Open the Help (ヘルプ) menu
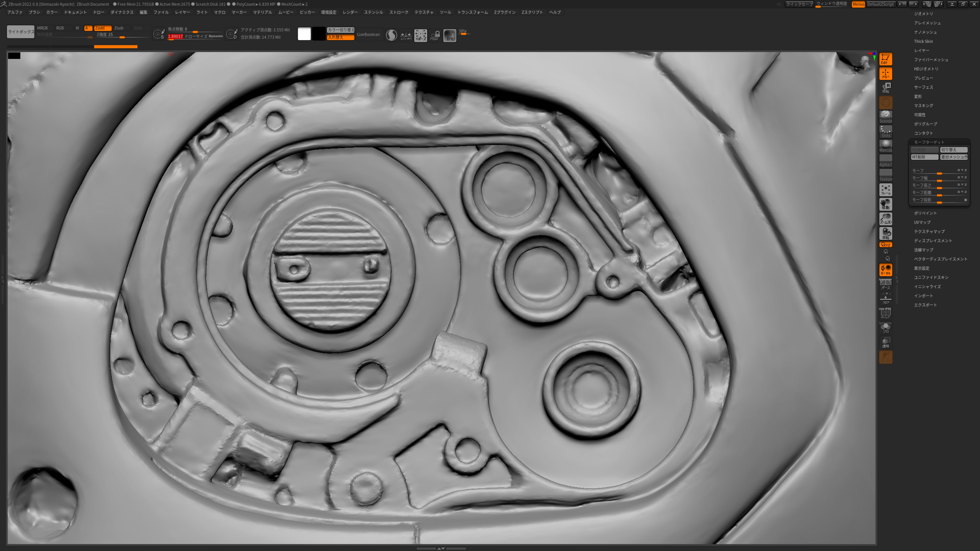 pyautogui.click(x=555, y=12)
